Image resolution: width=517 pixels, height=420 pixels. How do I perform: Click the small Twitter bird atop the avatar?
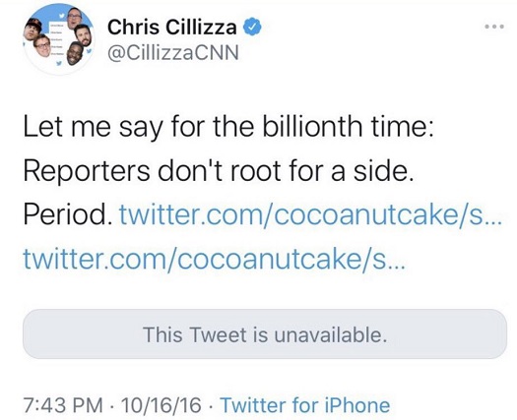click(x=61, y=15)
